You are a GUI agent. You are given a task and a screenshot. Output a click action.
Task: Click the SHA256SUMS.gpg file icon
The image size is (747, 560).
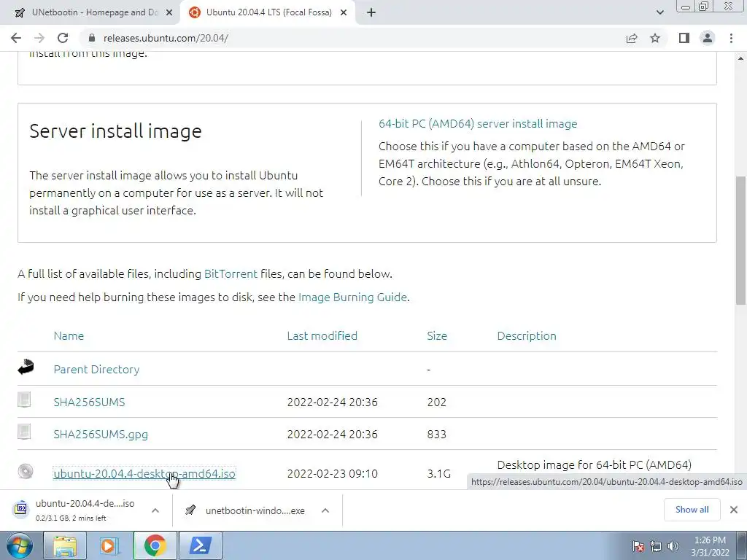pos(24,432)
